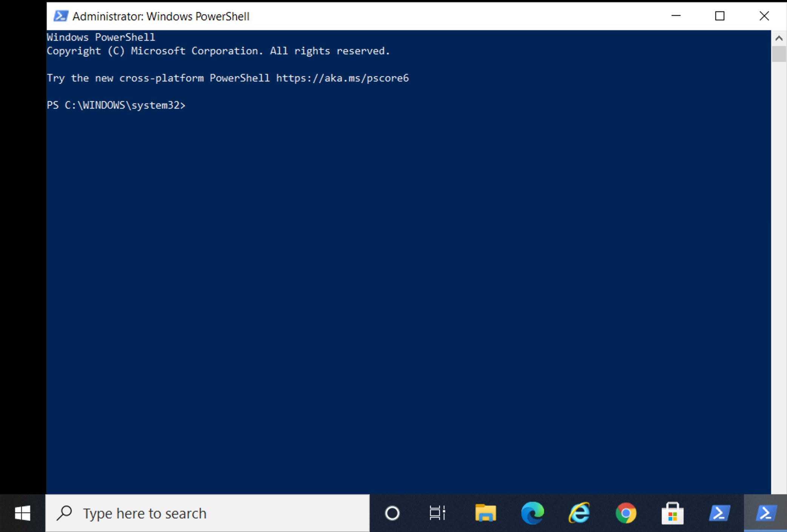Minimize the PowerShell window
Image resolution: width=787 pixels, height=532 pixels.
(x=676, y=16)
